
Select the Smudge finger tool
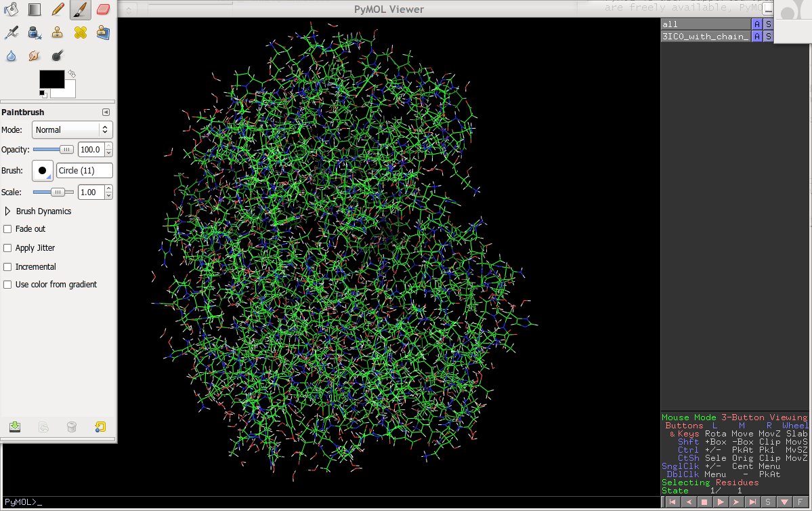tap(34, 56)
